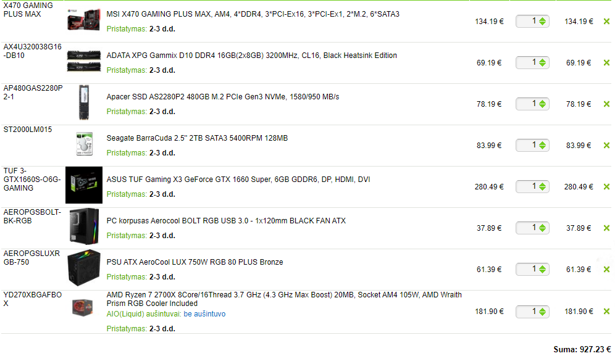
Task: Decrease quantity of the ADATA XPG Gammix RAM
Action: tap(542, 65)
